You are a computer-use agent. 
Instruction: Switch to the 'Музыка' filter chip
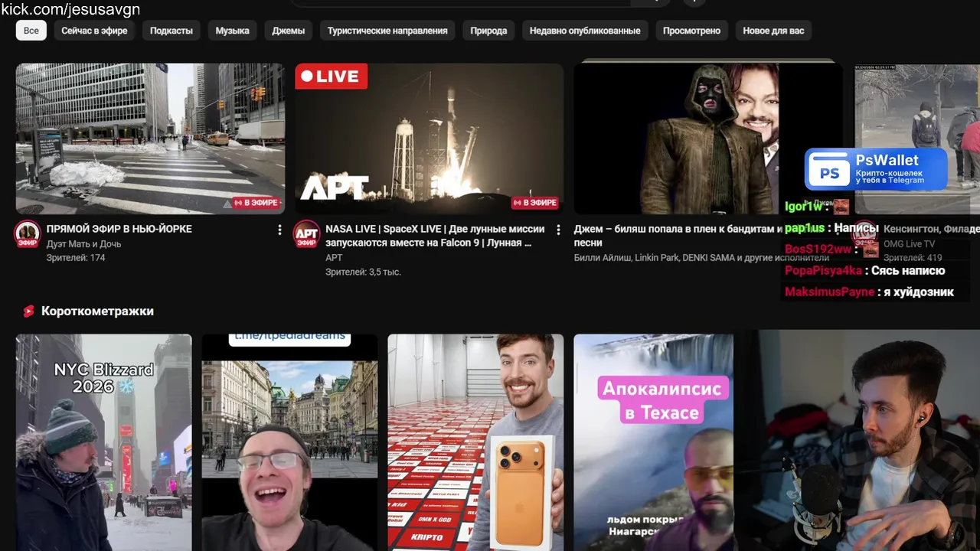tap(232, 31)
